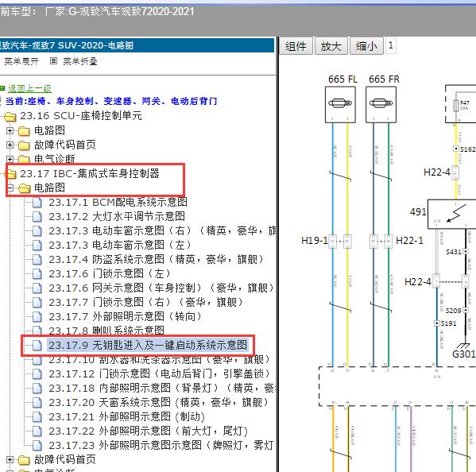Click document icon of 23.17.12 门锁示意图
The height and width of the screenshot is (472, 476).
37,374
